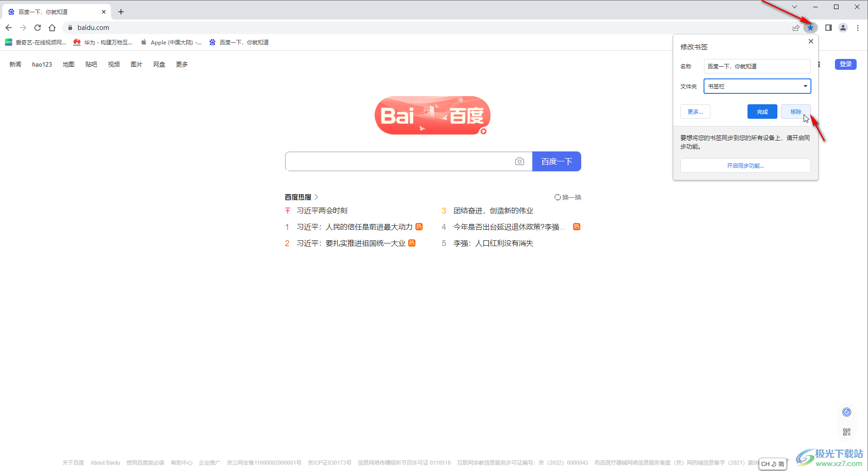
Task: Open hot search 团结奋进，创造新的伟业
Action: coord(493,211)
